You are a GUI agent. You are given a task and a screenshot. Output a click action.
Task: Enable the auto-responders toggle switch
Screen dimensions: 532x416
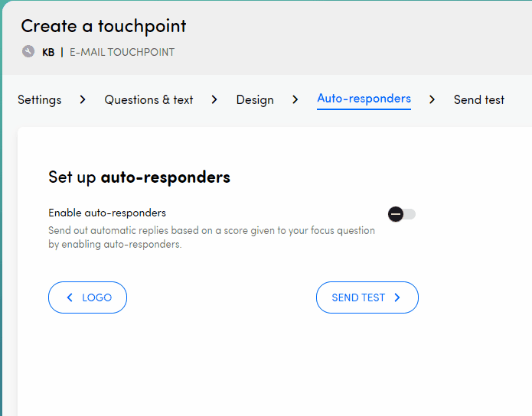click(x=402, y=214)
